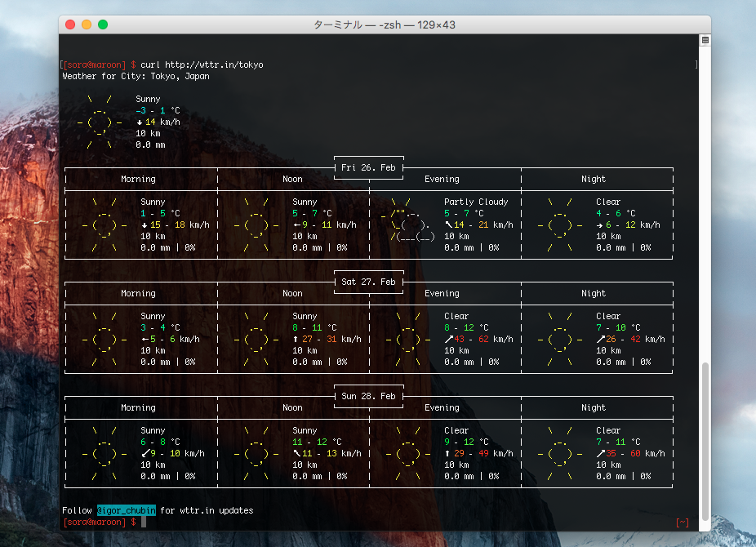This screenshot has height=547, width=756.
Task: Select the "Sat 27. Feb" date header
Action: pos(368,282)
